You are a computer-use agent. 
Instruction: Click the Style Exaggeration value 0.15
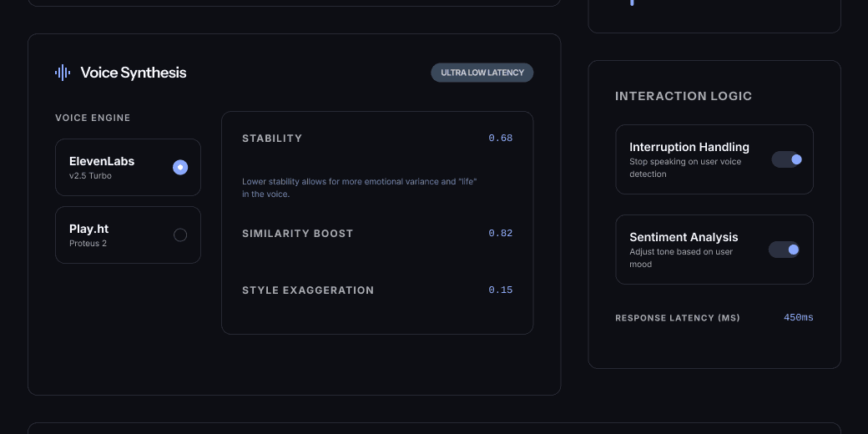click(501, 290)
